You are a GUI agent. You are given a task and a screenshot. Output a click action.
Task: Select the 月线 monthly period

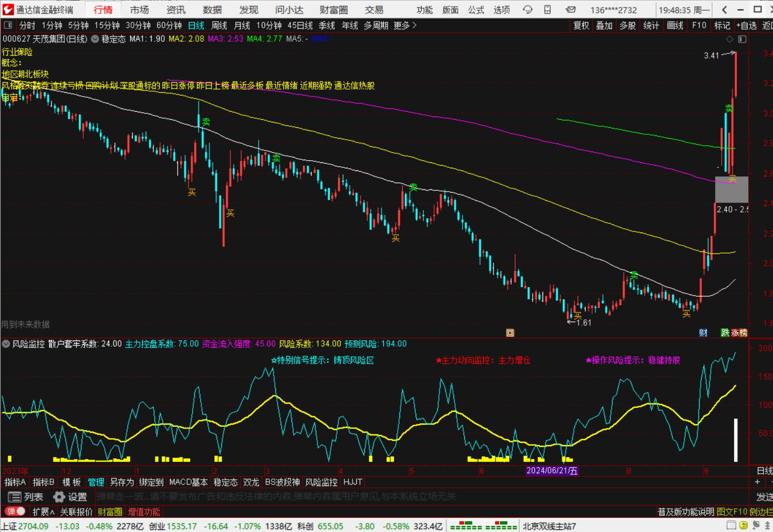(x=242, y=25)
